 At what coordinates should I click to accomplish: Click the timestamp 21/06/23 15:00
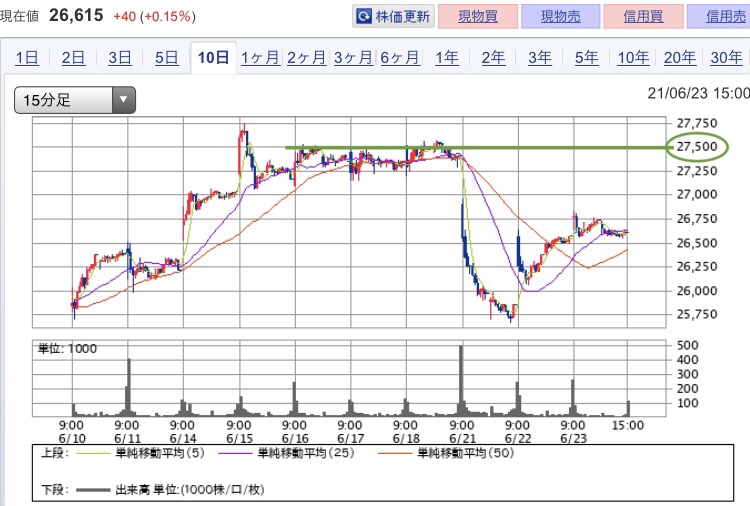(x=698, y=93)
